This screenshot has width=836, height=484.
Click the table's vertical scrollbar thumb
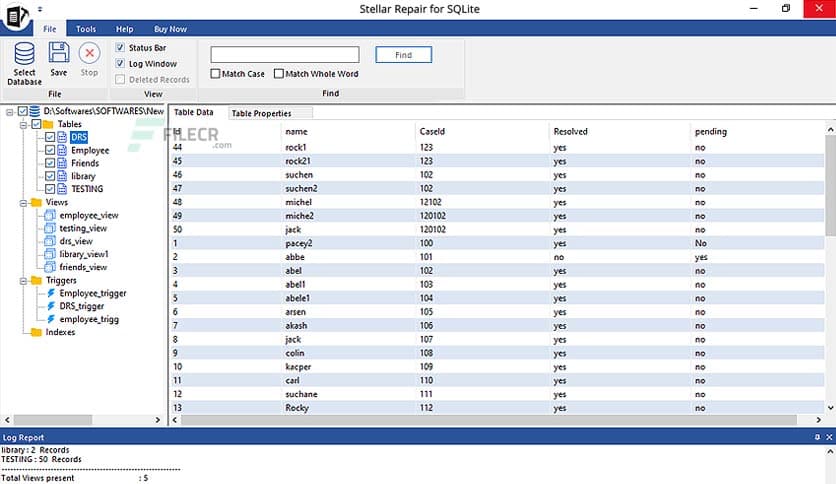pos(830,185)
